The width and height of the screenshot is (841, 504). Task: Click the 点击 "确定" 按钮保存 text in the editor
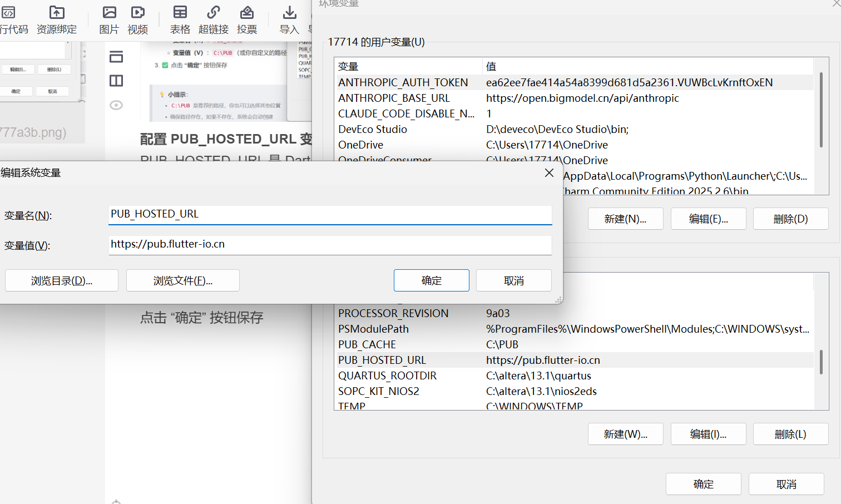pos(201,318)
